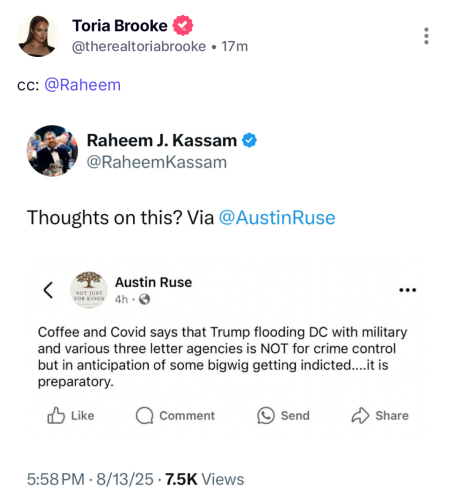456x500 pixels.
Task: Click the Austin Ruse name
Action: pos(153,282)
